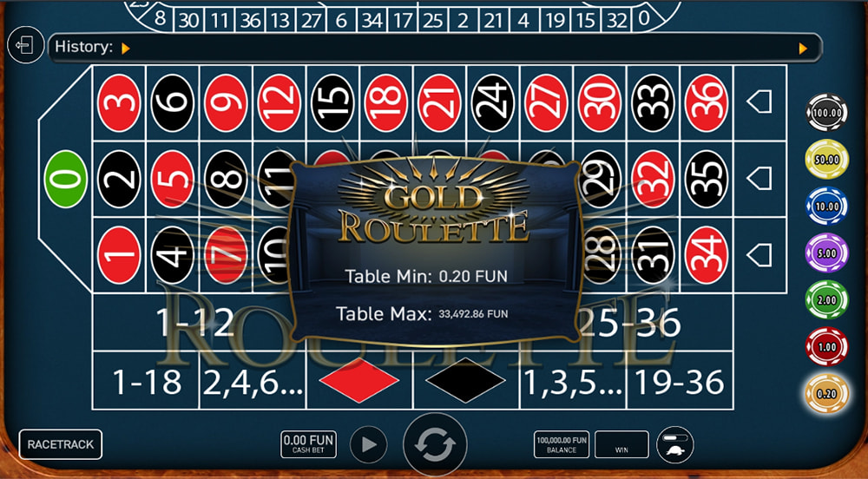Bet on the 1-18 field
The width and height of the screenshot is (868, 479).
pyautogui.click(x=146, y=381)
